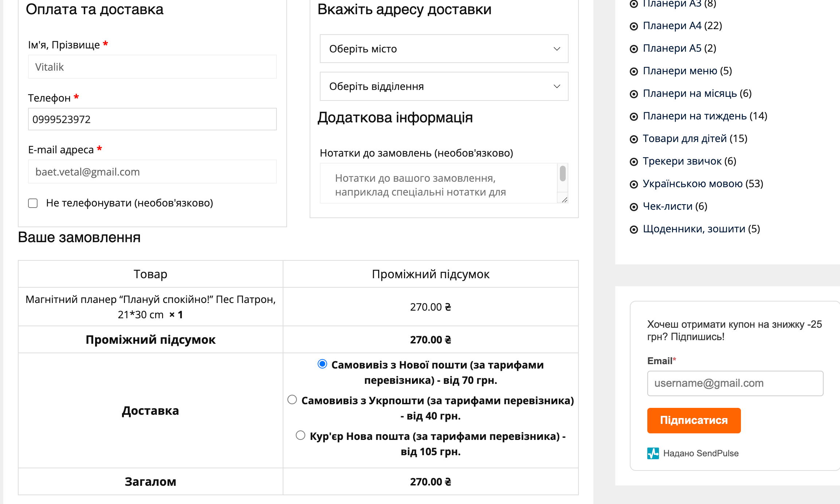Select Самовивіз з Нової пошти radio
Image resolution: width=840 pixels, height=504 pixels.
pyautogui.click(x=322, y=364)
